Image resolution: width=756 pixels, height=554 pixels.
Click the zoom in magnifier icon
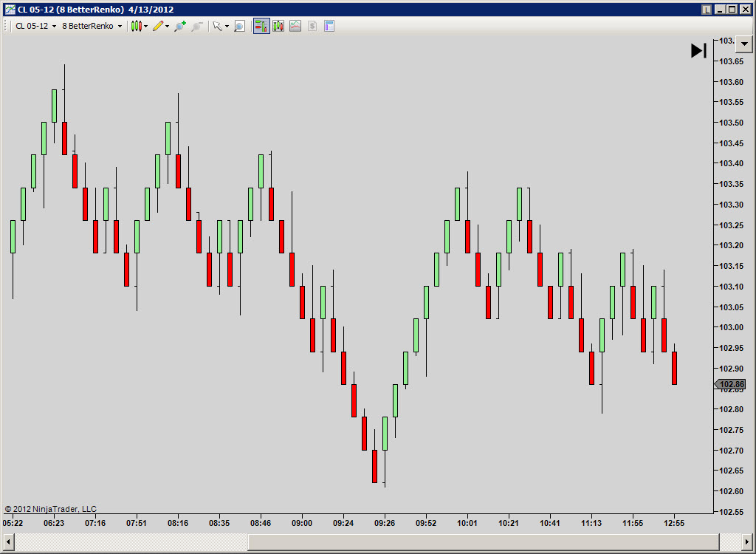[180, 26]
